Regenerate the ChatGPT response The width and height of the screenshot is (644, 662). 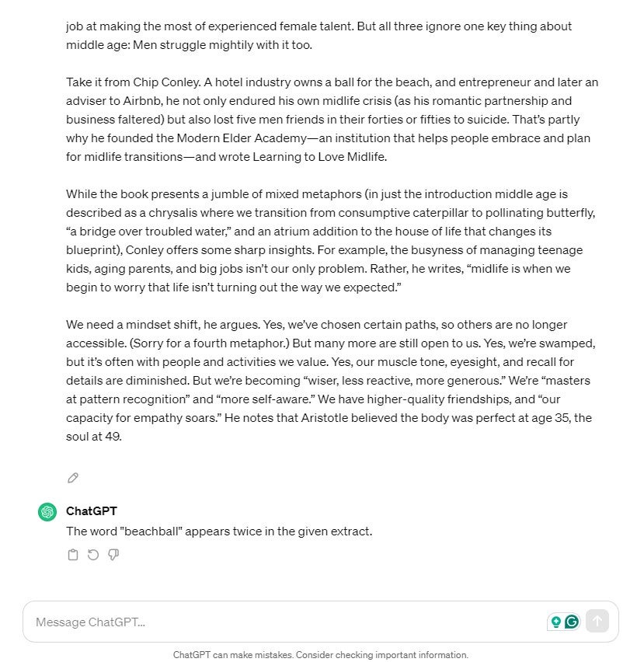click(x=93, y=555)
